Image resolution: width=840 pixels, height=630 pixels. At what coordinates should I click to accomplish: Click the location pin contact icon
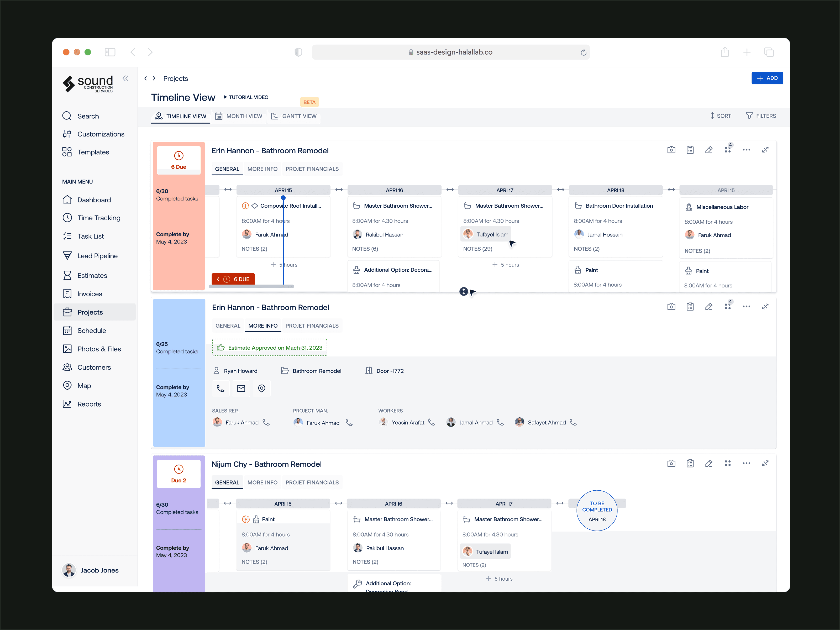click(x=262, y=388)
